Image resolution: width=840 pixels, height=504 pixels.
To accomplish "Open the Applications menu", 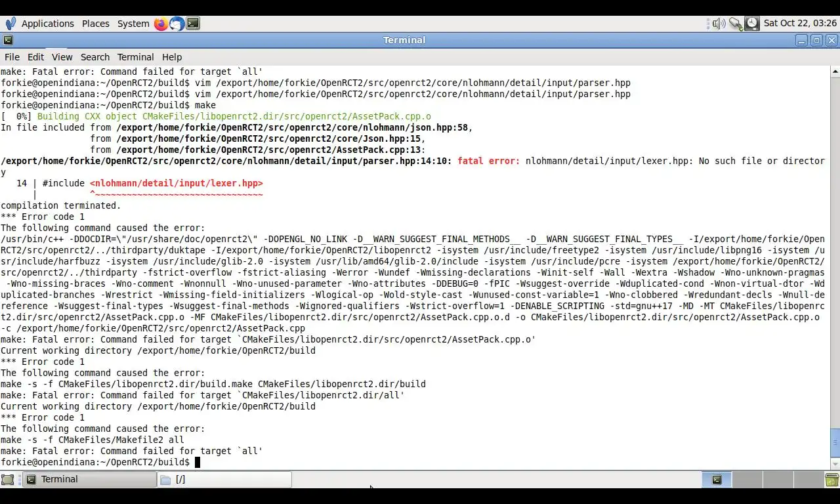I will click(x=47, y=24).
